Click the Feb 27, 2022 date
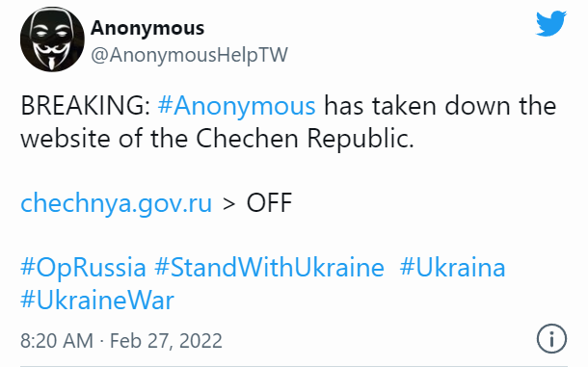588x367 pixels. pyautogui.click(x=166, y=341)
